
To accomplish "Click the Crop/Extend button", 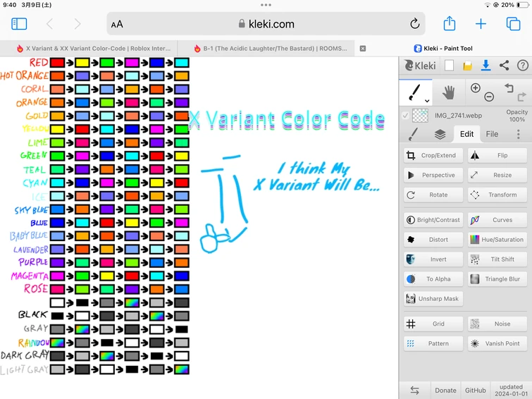I will pyautogui.click(x=433, y=156).
